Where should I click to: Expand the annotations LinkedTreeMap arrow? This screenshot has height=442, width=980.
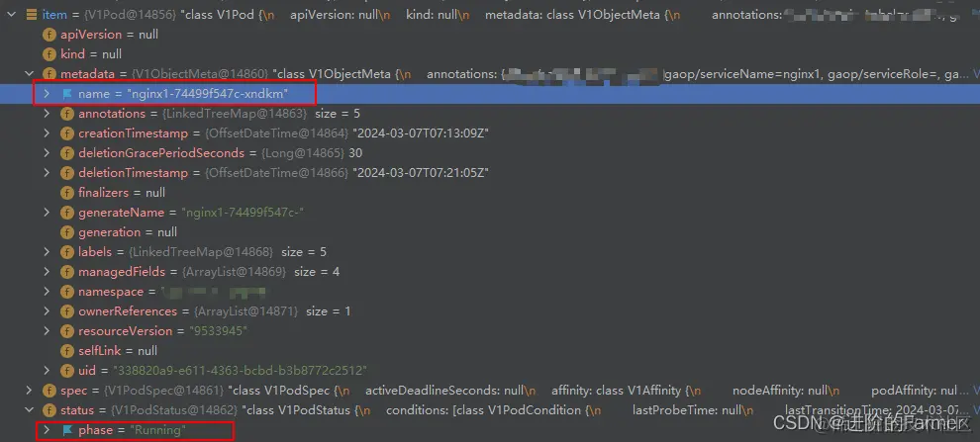(47, 114)
